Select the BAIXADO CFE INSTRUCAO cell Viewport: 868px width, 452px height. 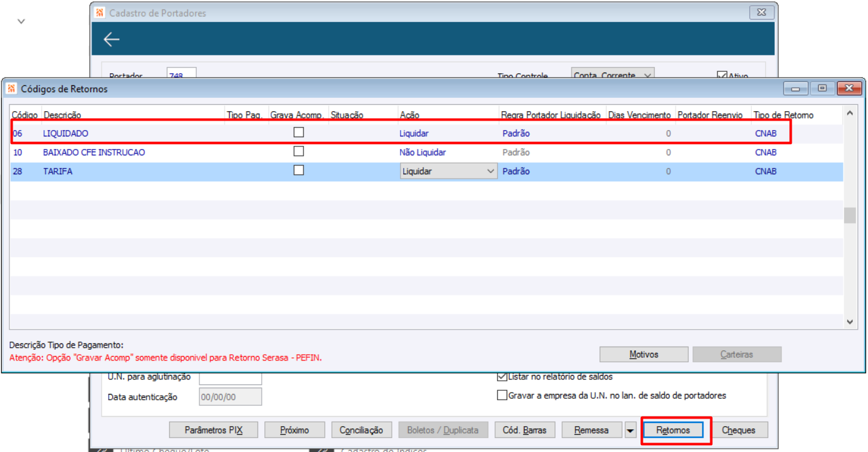[94, 153]
